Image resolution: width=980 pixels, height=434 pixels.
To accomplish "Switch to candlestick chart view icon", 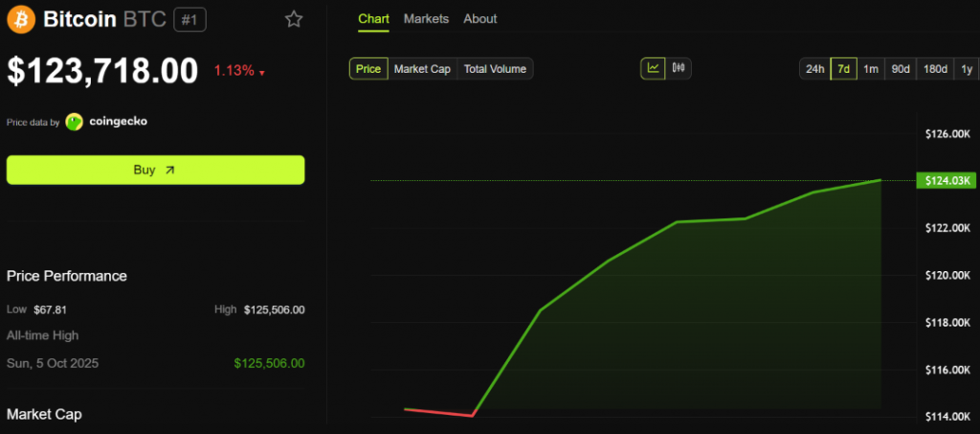I will 679,68.
